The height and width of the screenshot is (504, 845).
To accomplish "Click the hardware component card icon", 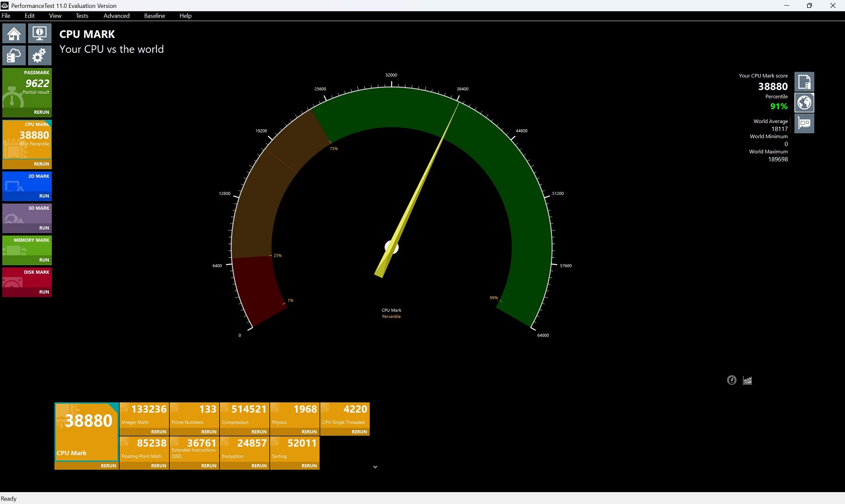I will point(804,124).
